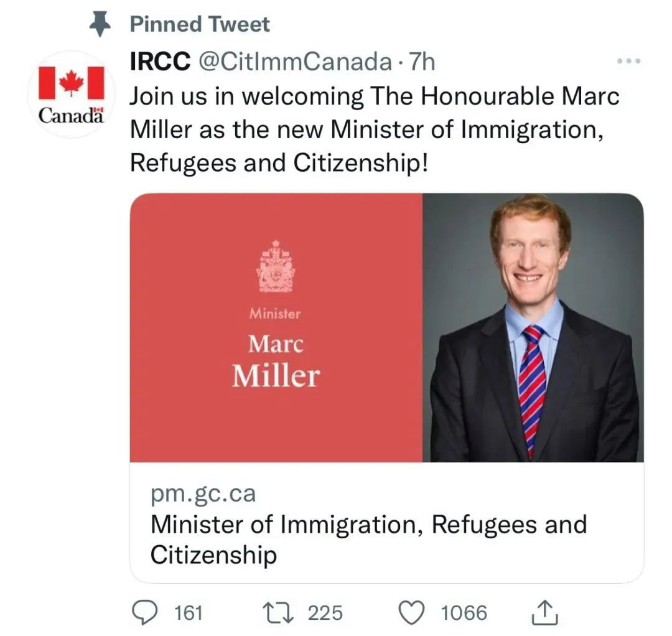The width and height of the screenshot is (672, 636).
Task: Click the IRCC display name
Action: coord(159,61)
